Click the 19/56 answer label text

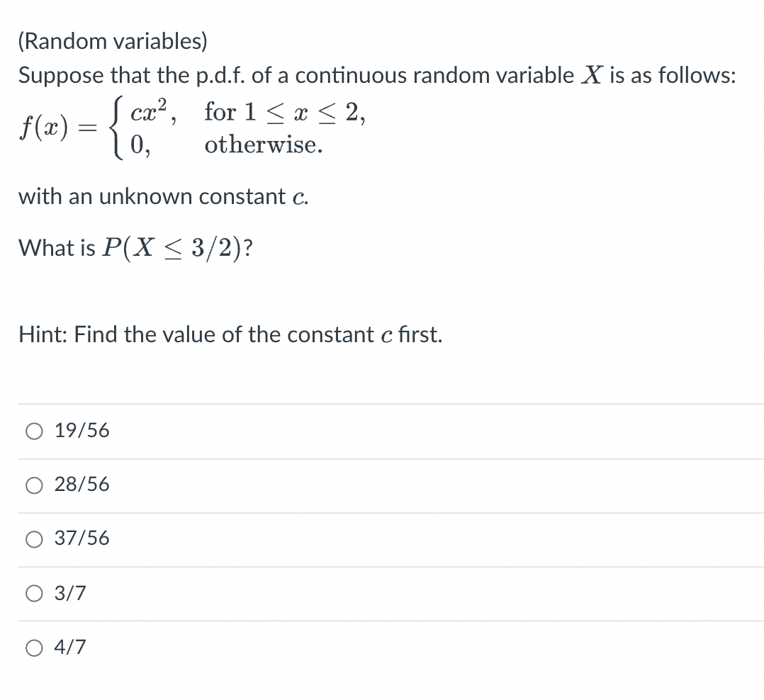point(82,431)
